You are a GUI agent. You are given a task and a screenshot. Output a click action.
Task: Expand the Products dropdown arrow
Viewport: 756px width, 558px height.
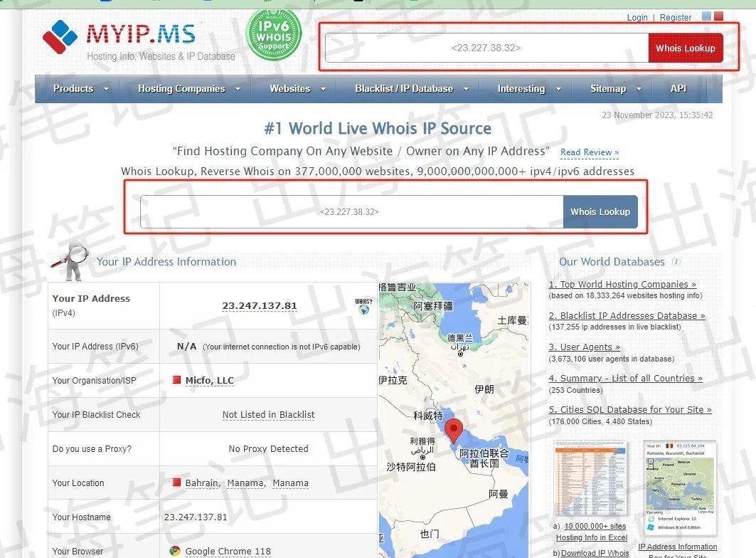pyautogui.click(x=107, y=89)
